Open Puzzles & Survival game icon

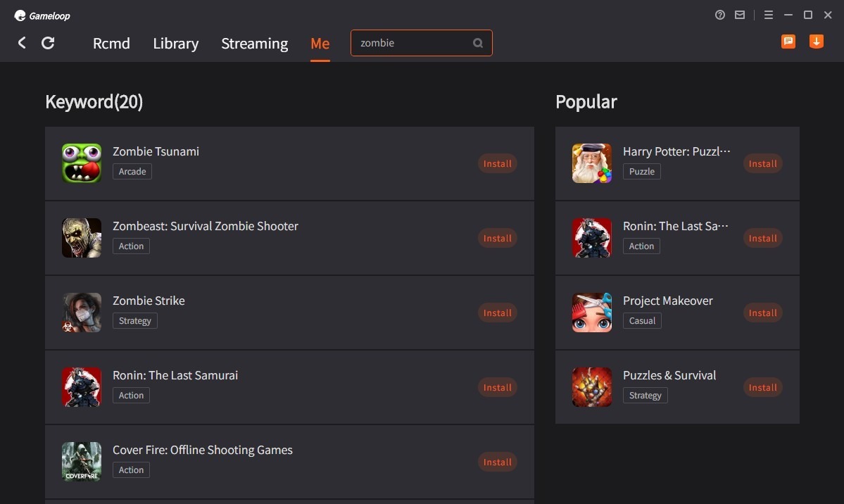(x=591, y=387)
